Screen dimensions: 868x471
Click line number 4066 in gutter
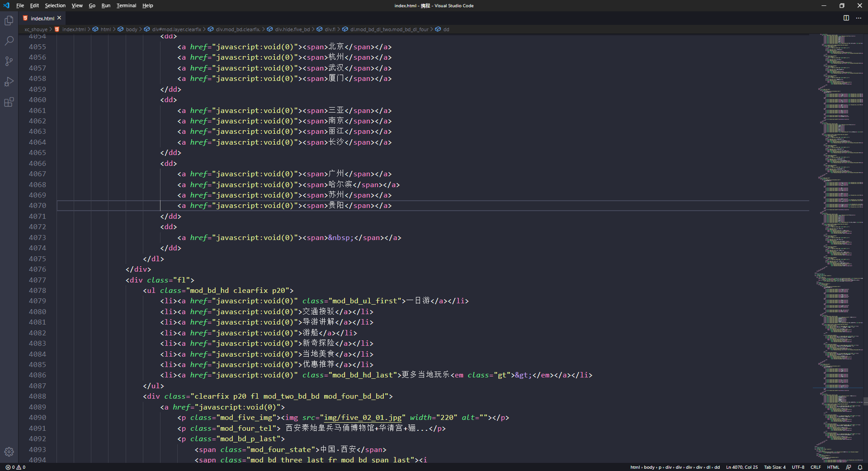(x=38, y=164)
